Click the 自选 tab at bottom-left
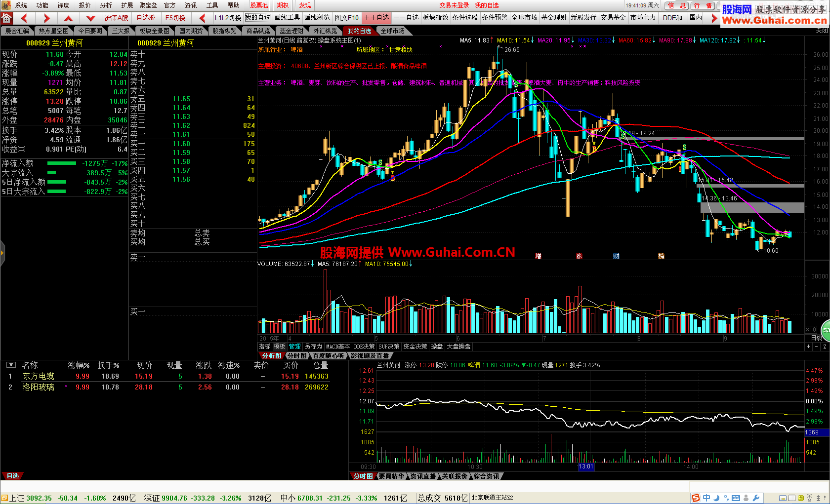 13,476
